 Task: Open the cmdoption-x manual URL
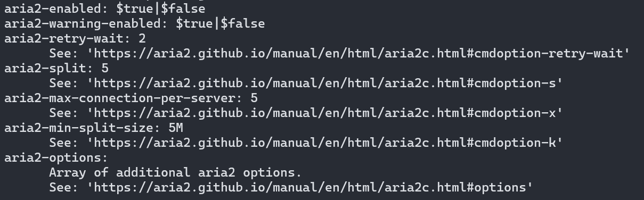coord(325,113)
